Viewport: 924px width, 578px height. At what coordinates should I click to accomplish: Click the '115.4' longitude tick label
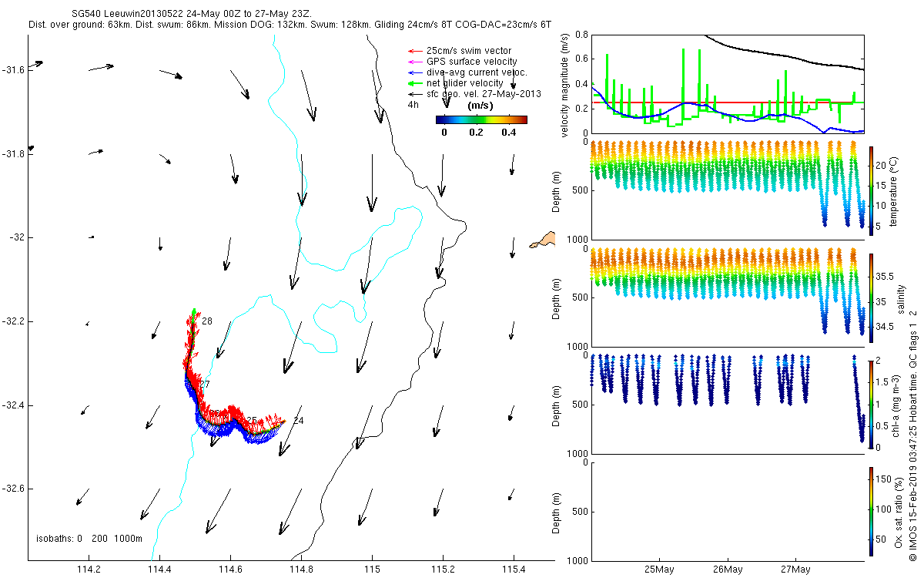coord(513,570)
